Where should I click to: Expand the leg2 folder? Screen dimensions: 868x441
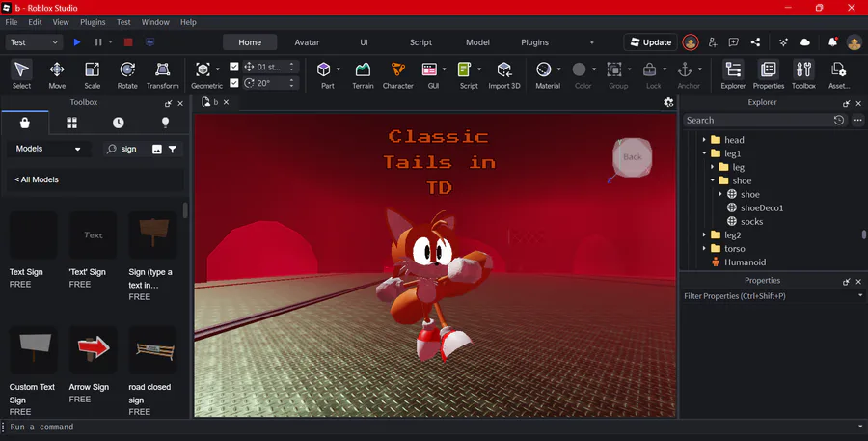(704, 234)
